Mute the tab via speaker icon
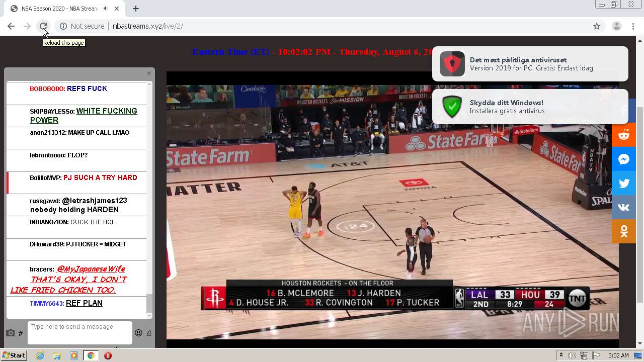Screen dimensions: 644x362 coord(106,9)
